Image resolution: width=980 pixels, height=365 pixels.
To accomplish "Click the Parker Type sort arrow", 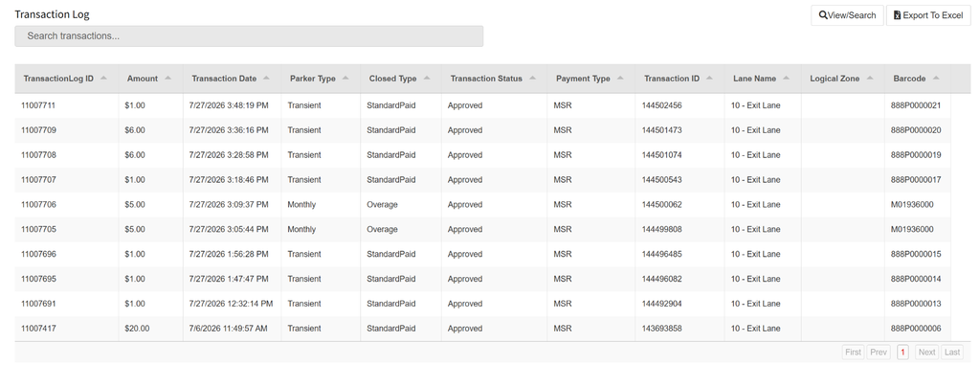I will point(345,79).
